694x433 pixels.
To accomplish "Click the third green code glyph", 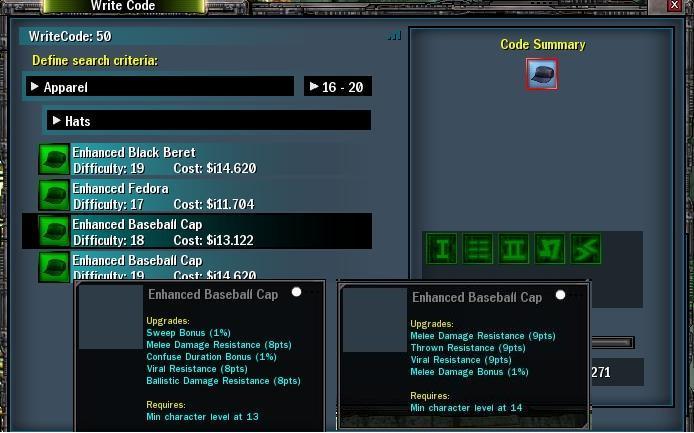I will pos(514,248).
